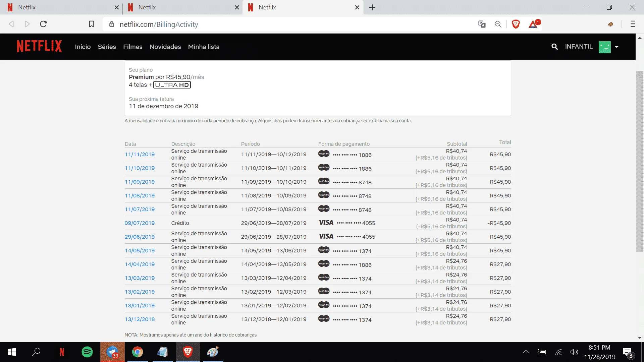Click the translate page icon
Screen dimensions: 644x362
482,24
